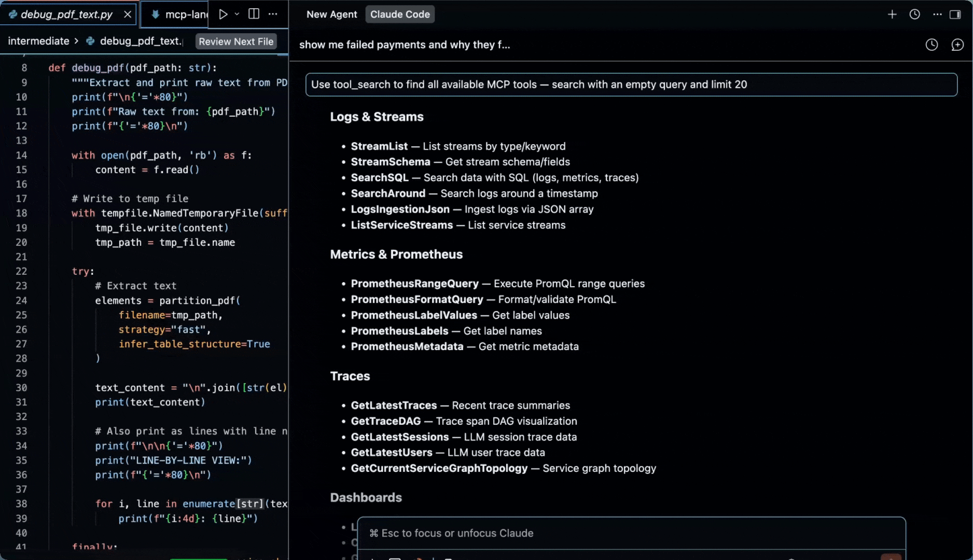This screenshot has width=973, height=560.
Task: Click the SearchAround tool entry
Action: [474, 193]
